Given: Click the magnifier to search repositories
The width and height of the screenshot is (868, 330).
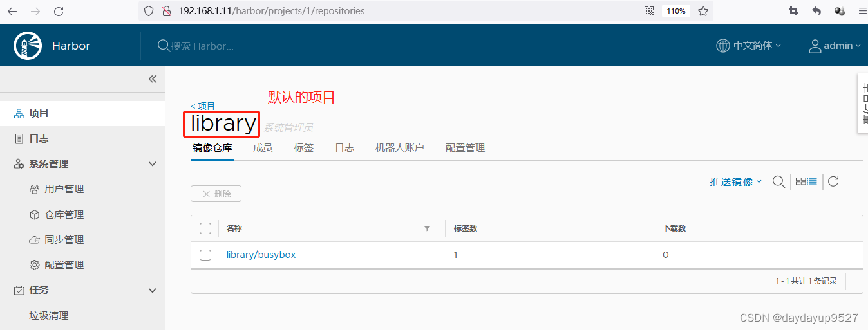Looking at the screenshot, I should 778,181.
